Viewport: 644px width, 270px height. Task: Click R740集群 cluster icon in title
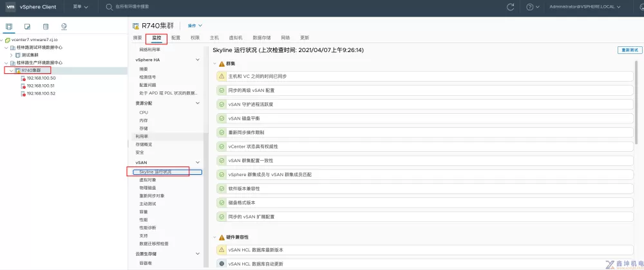coord(136,26)
